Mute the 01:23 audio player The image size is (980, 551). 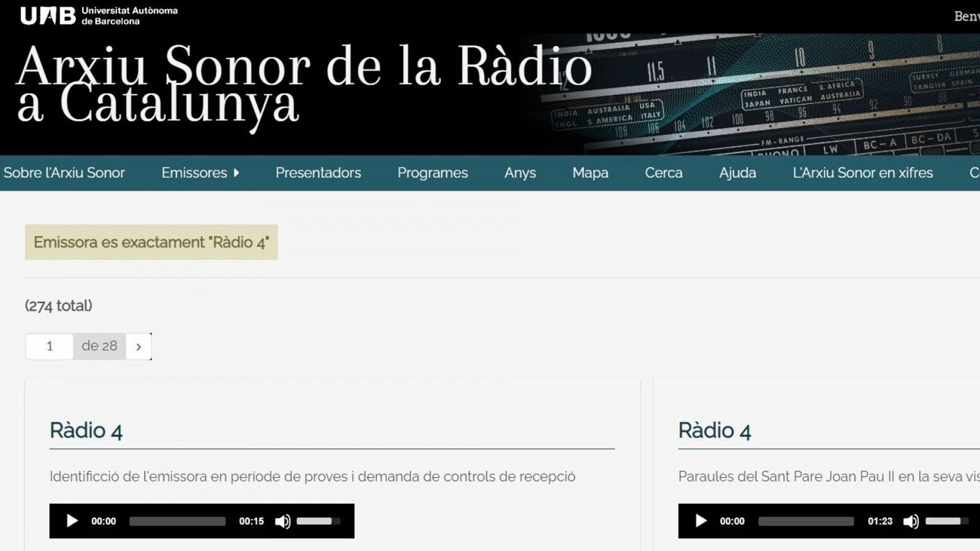tap(911, 522)
